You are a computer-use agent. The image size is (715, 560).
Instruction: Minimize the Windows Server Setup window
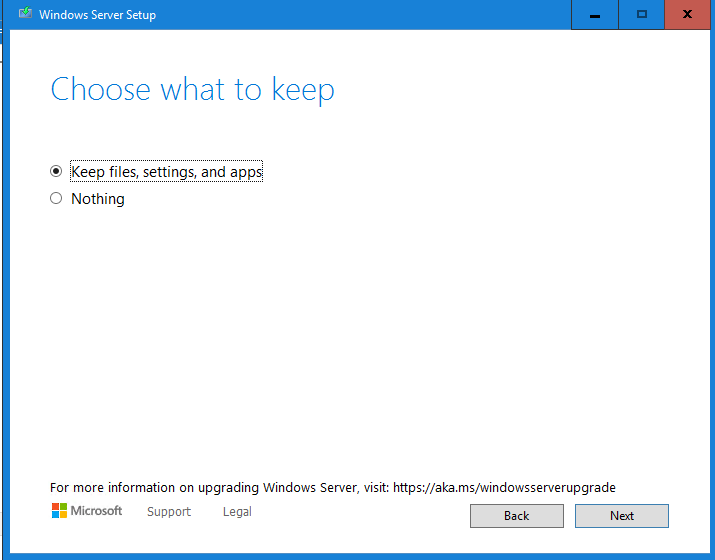pos(595,15)
